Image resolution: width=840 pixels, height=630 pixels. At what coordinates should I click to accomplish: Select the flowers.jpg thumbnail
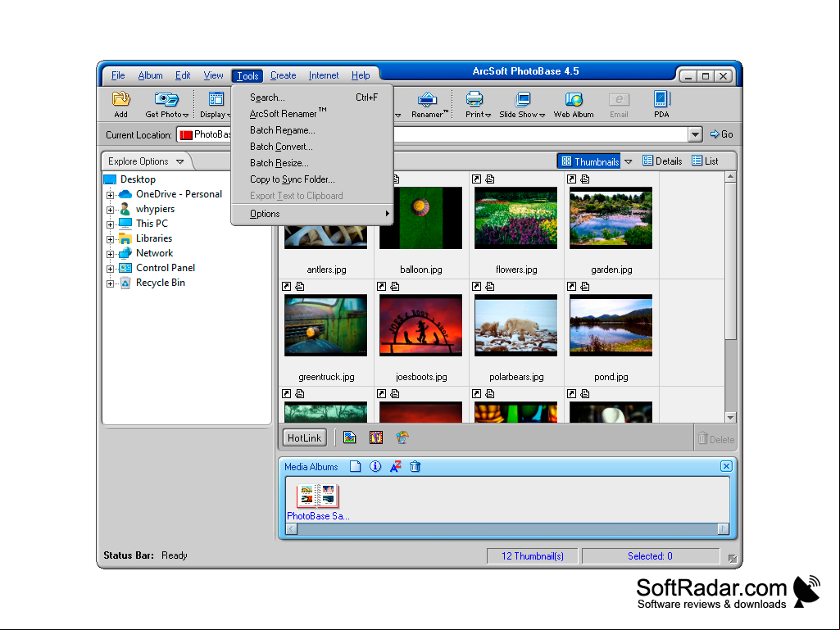coord(516,218)
